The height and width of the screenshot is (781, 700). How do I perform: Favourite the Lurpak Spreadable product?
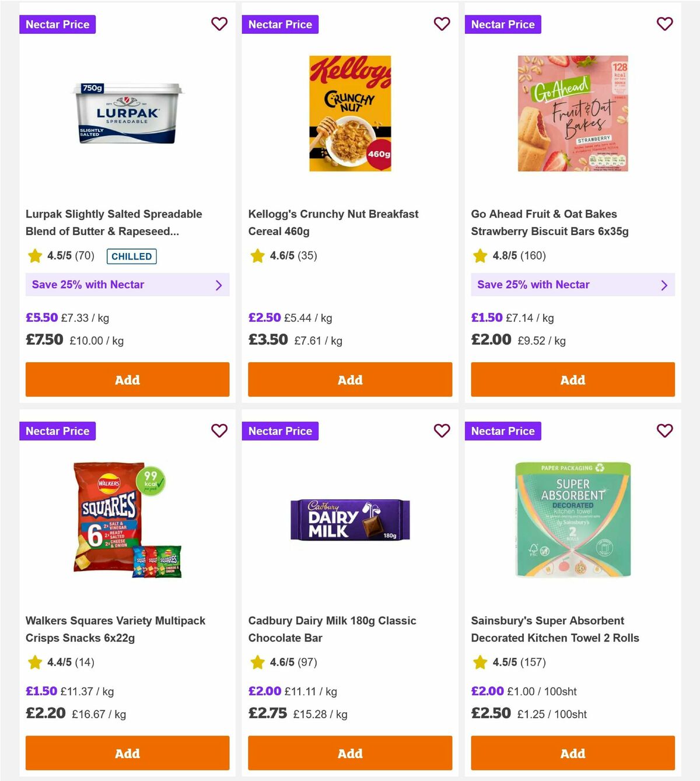219,24
